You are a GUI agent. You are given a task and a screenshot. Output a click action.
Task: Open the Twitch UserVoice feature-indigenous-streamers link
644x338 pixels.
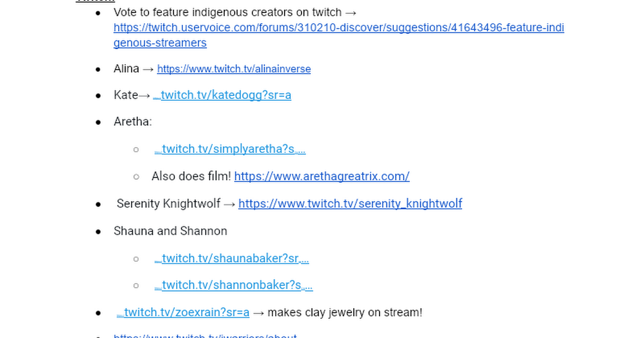(338, 28)
